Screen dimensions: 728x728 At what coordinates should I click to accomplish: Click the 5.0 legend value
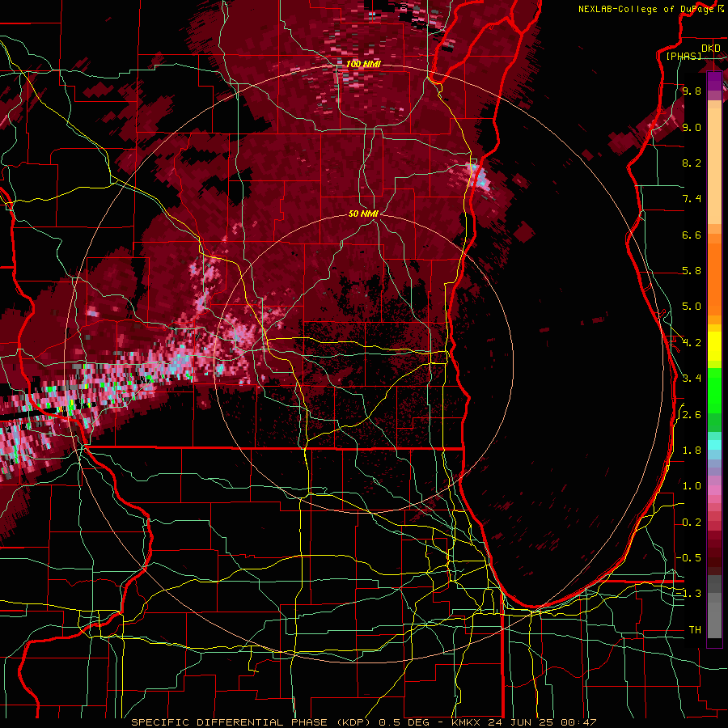coord(692,307)
